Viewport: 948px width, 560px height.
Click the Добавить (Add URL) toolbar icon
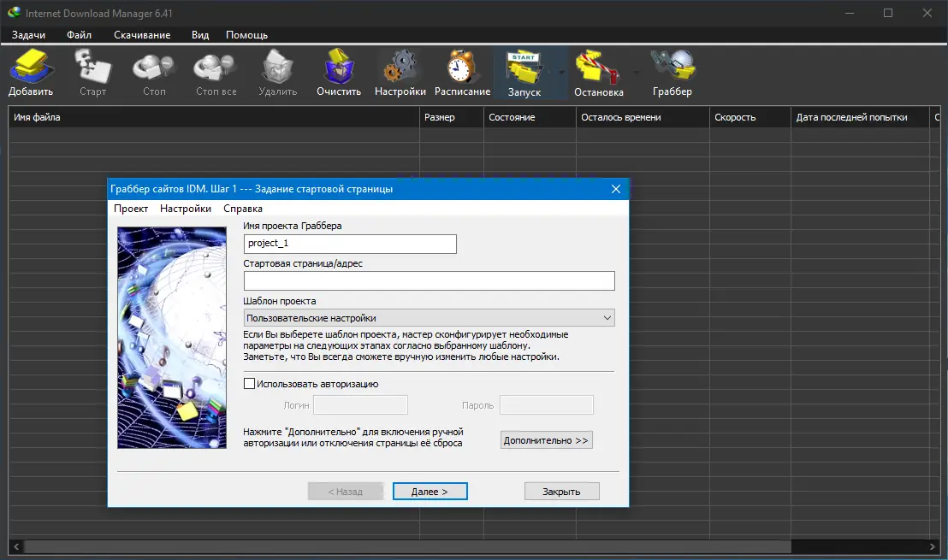(30, 67)
